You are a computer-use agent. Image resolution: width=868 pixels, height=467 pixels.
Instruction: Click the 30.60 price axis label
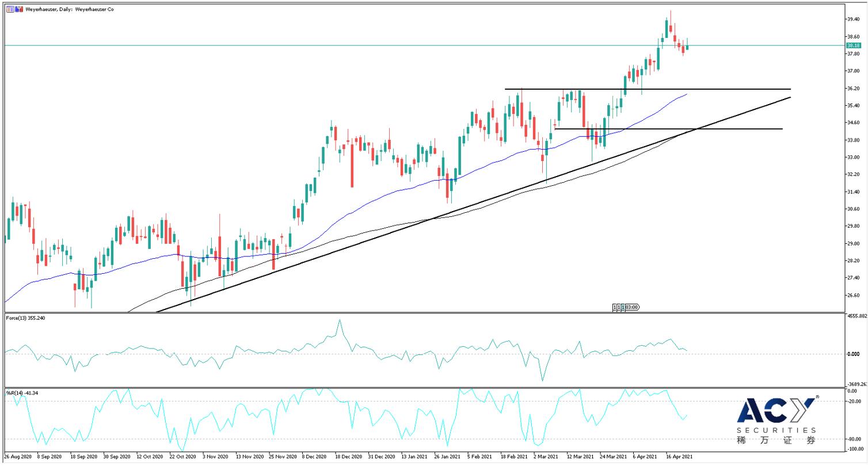853,209
